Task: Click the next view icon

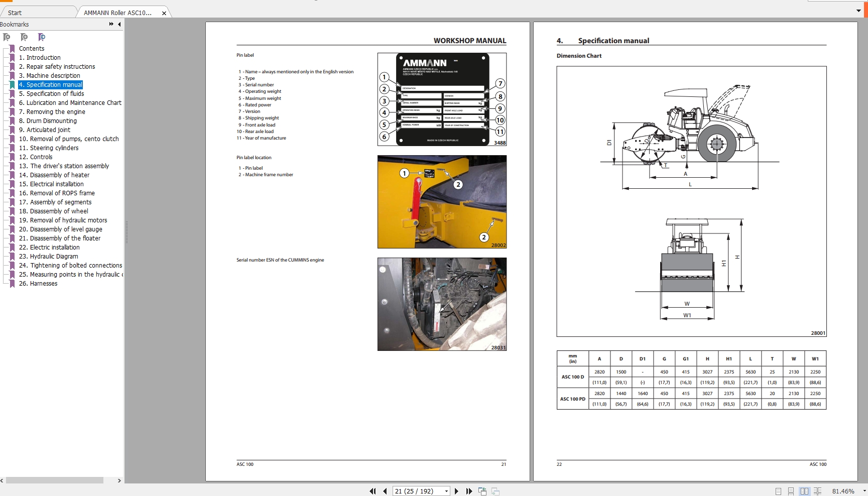Action: tap(495, 491)
